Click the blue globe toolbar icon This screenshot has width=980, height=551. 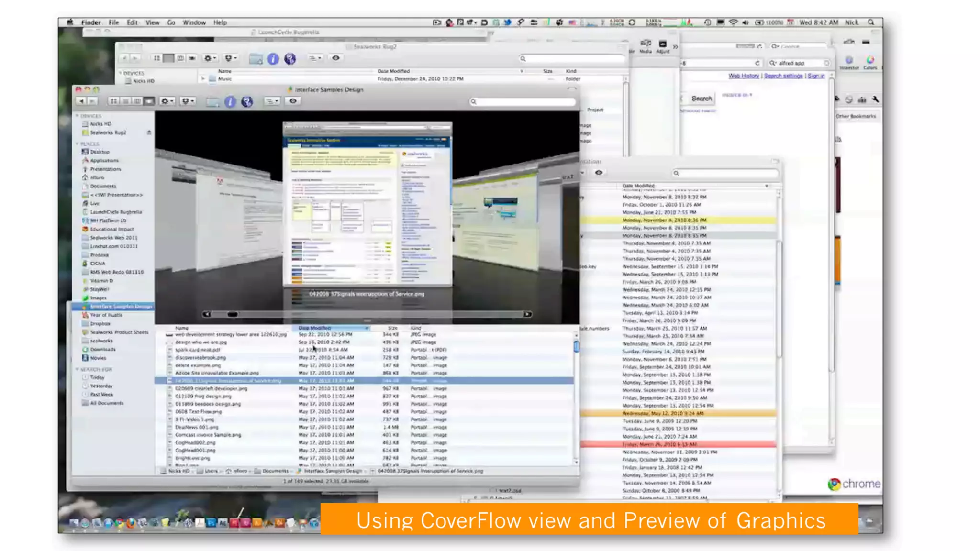pos(247,101)
